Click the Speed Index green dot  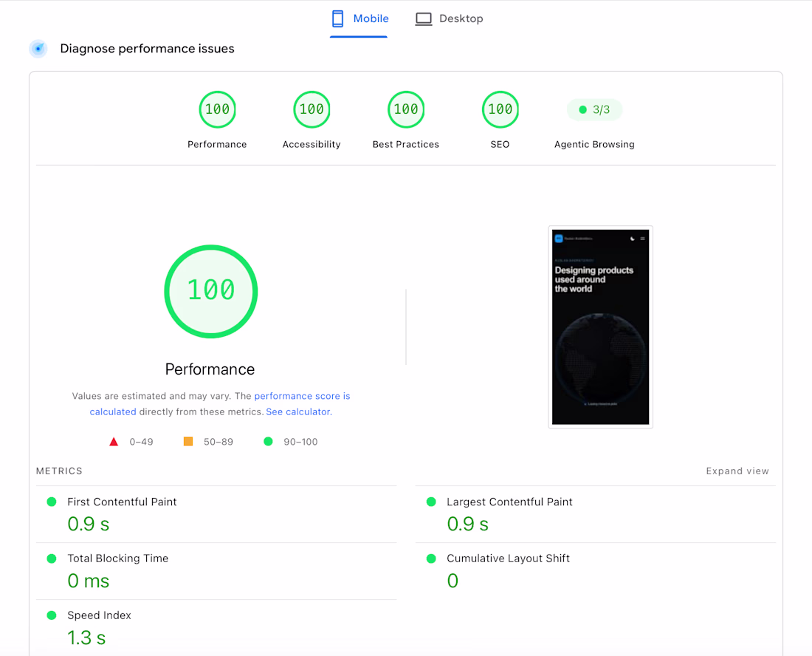coord(52,615)
